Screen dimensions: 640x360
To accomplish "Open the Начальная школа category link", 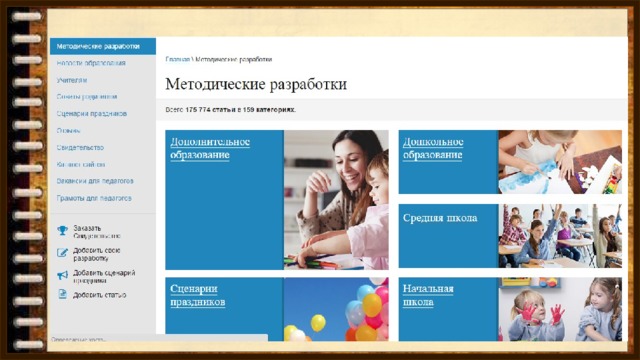I will click(x=428, y=295).
